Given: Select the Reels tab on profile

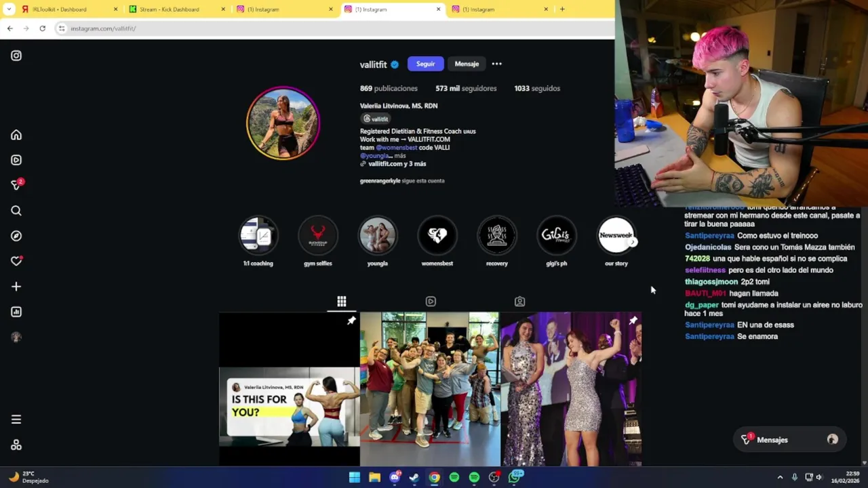Looking at the screenshot, I should [x=431, y=302].
